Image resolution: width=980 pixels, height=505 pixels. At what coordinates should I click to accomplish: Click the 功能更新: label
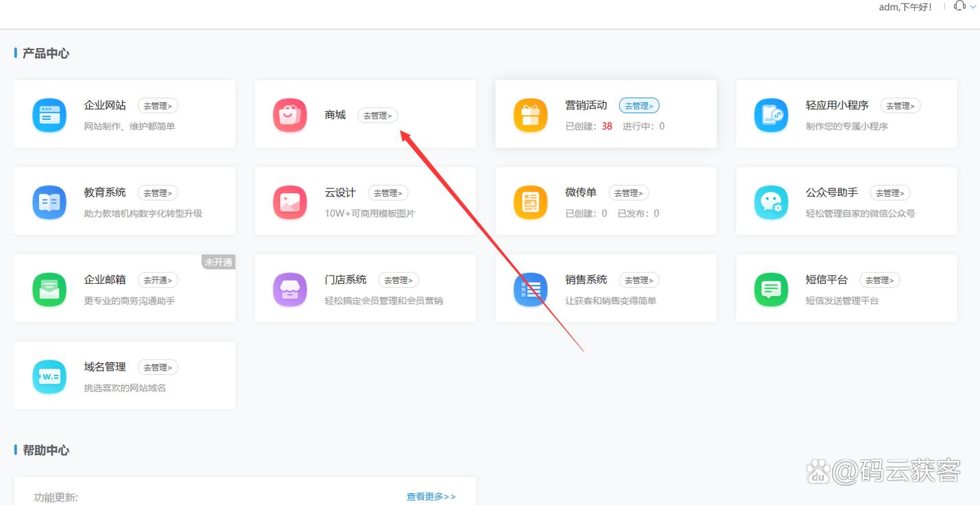coord(56,497)
